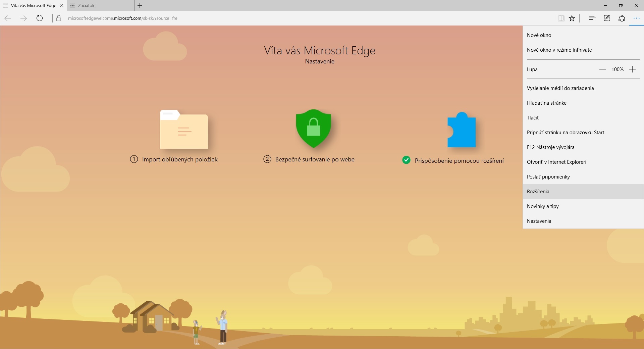Screen dimensions: 644x349
Task: Open a new tab with plus button
Action: coord(140,5)
